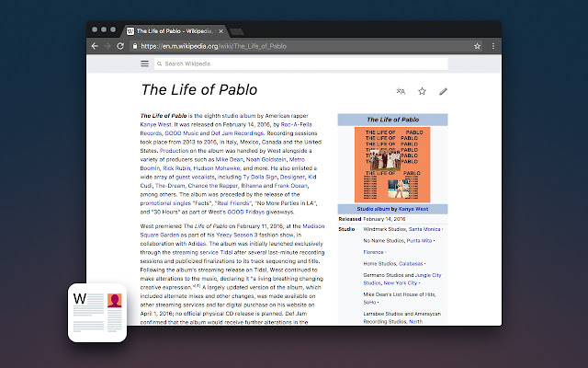The image size is (588, 368).
Task: Follow the Production link
Action: (x=174, y=151)
